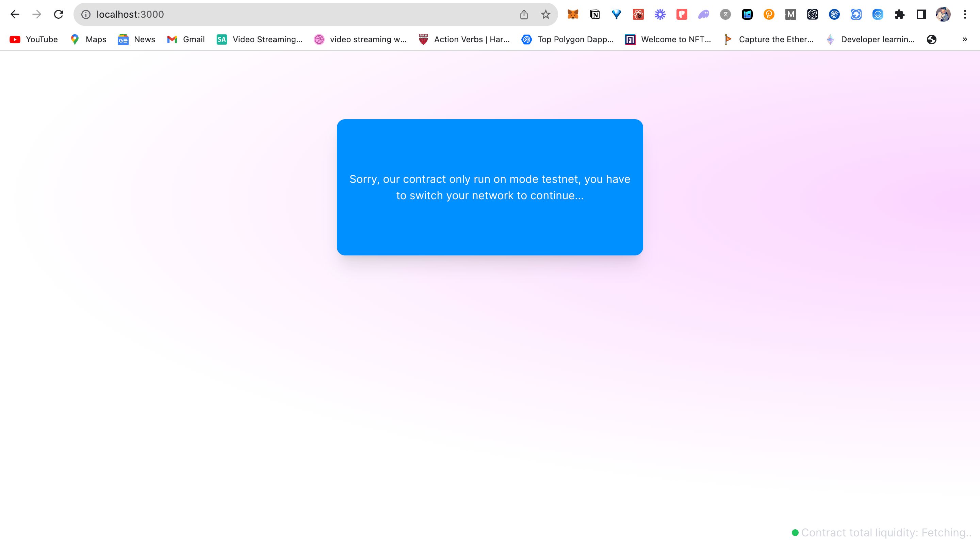The height and width of the screenshot is (549, 980).
Task: Click the page refresh button
Action: click(x=59, y=14)
